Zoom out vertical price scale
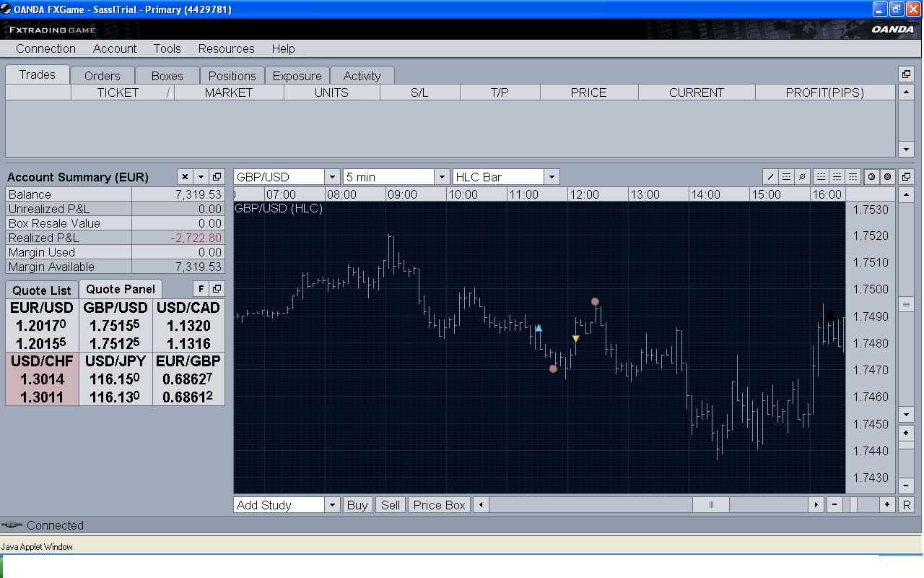 click(906, 486)
